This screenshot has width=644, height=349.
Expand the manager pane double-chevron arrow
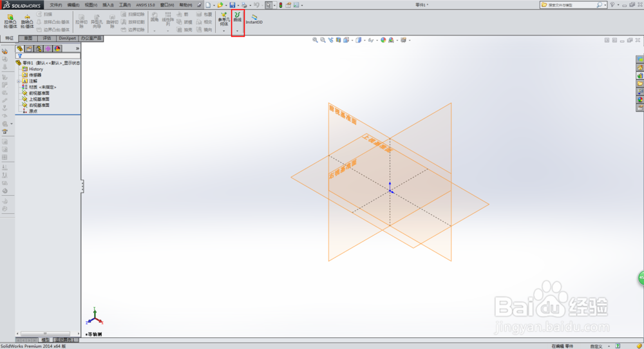(x=77, y=48)
